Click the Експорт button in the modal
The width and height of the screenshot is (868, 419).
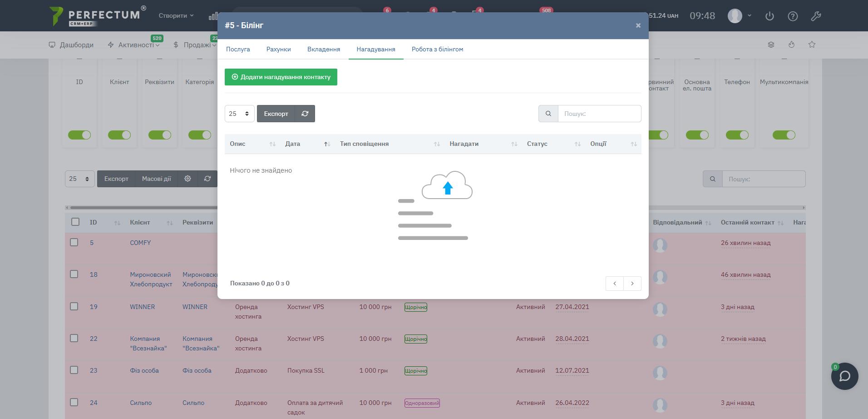coord(276,114)
